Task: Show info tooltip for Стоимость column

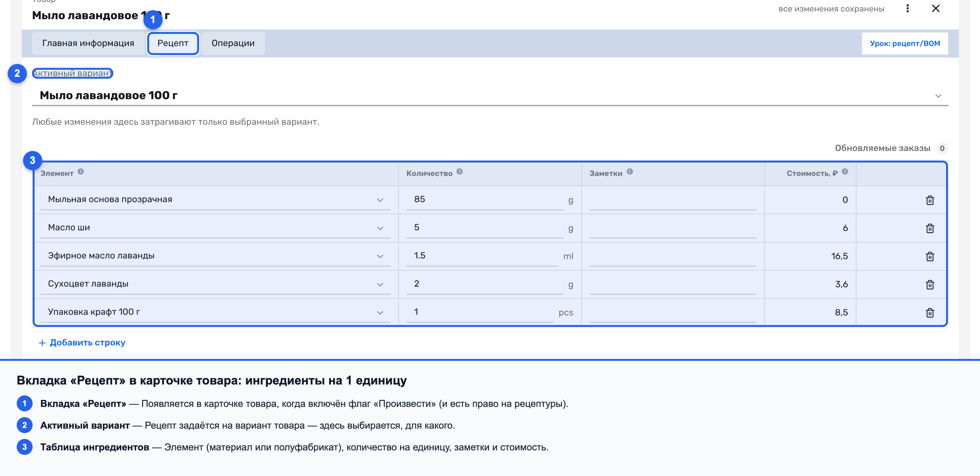Action: (845, 171)
